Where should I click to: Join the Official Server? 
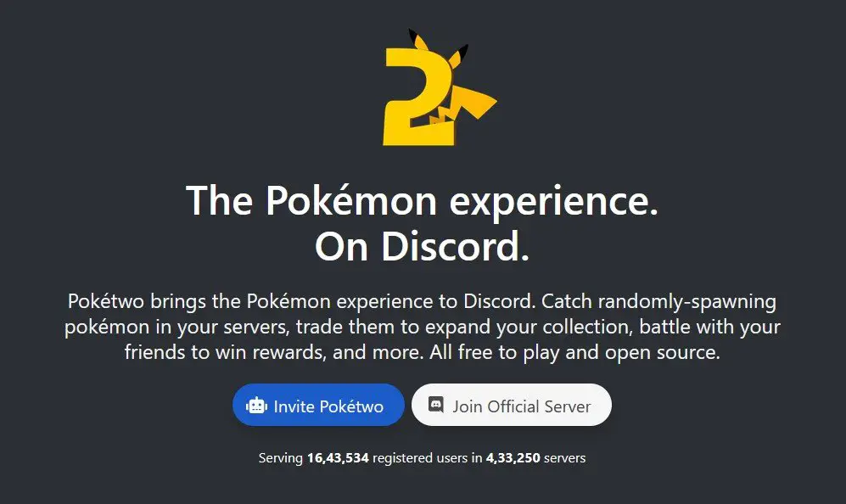coord(512,405)
